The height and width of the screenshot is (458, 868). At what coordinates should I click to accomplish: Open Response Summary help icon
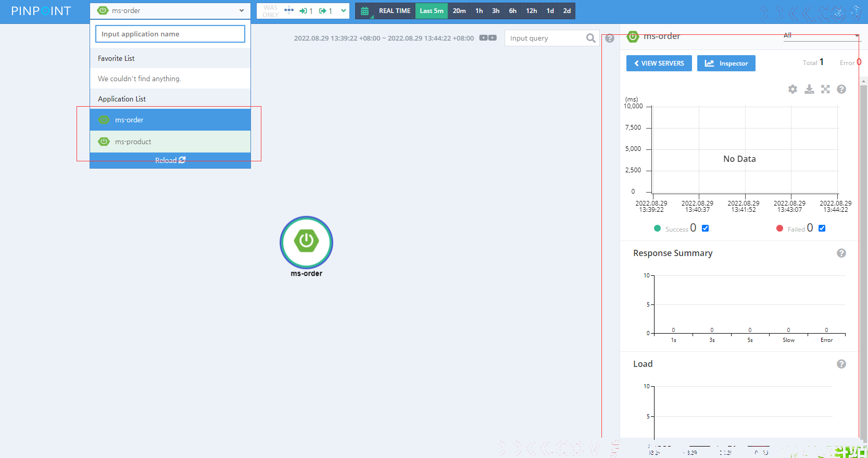[841, 253]
